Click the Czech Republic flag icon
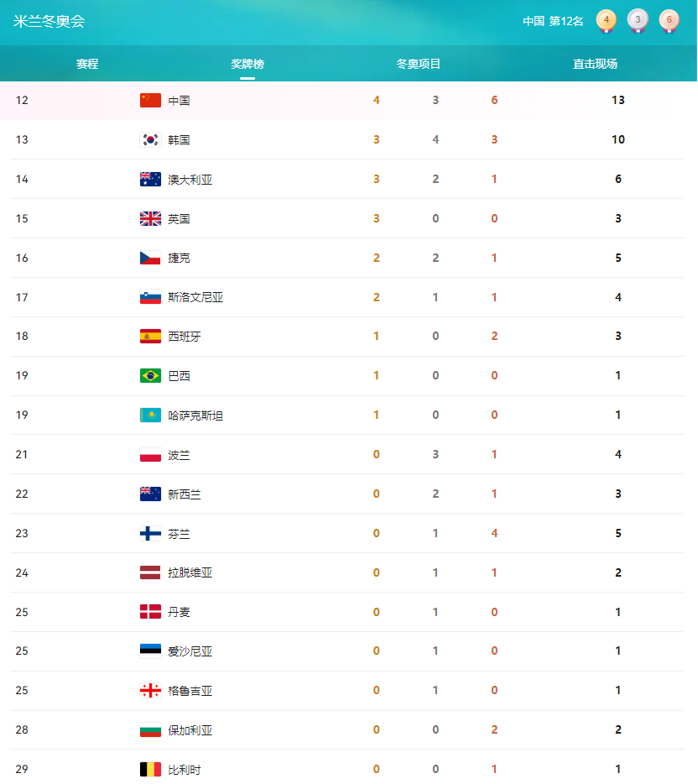The image size is (698, 784). [x=150, y=258]
